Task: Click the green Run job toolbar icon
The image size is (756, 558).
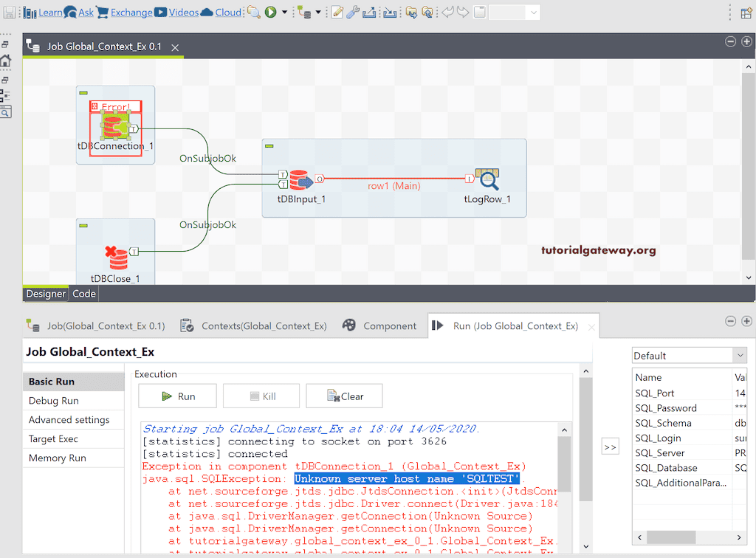Action: click(x=270, y=13)
